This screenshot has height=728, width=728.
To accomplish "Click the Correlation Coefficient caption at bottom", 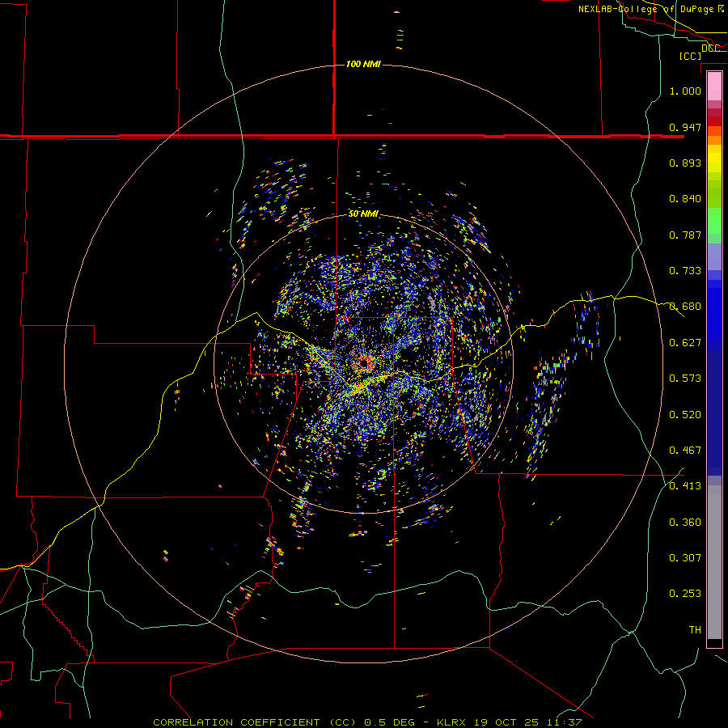I will coord(367,722).
